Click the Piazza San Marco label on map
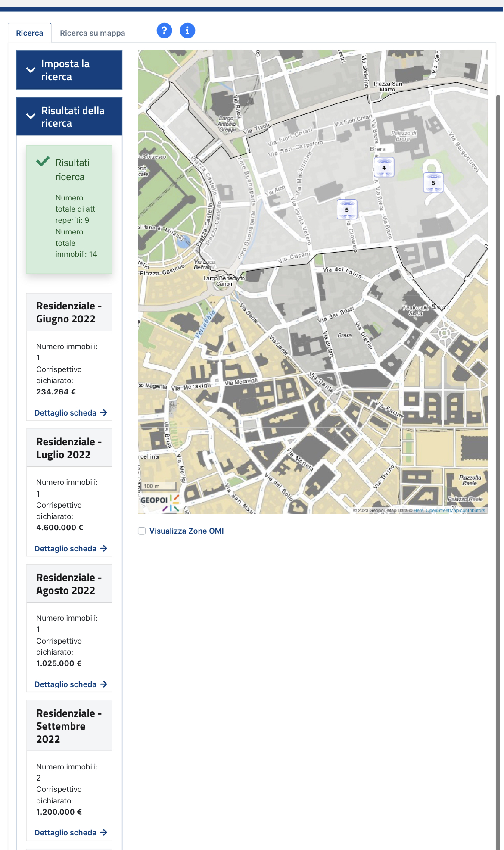Screen dimensions: 504x850 click(388, 87)
